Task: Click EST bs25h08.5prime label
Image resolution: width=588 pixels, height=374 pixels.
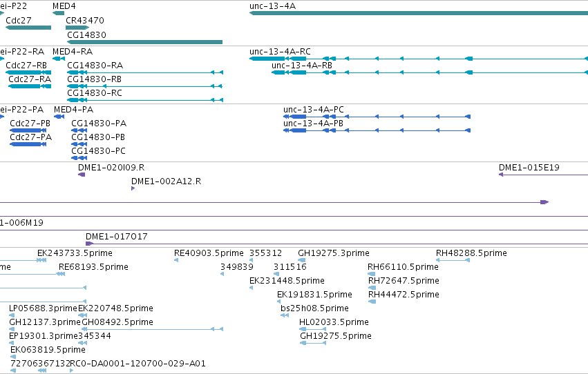Action: [314, 308]
